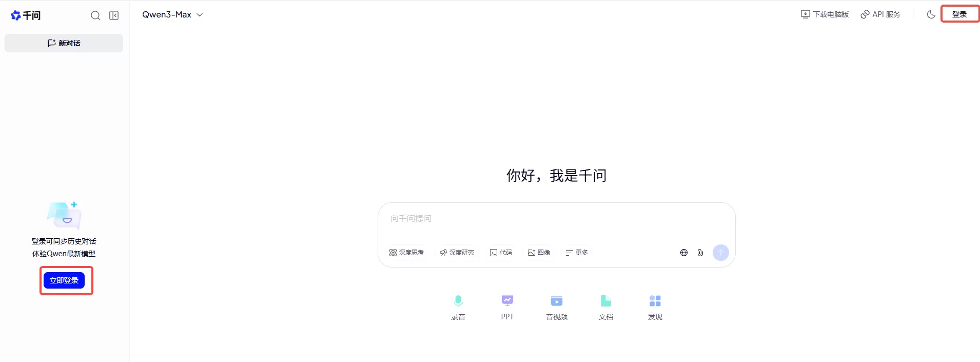The image size is (980, 362).
Task: Expand the 更多 options menu
Action: point(577,253)
